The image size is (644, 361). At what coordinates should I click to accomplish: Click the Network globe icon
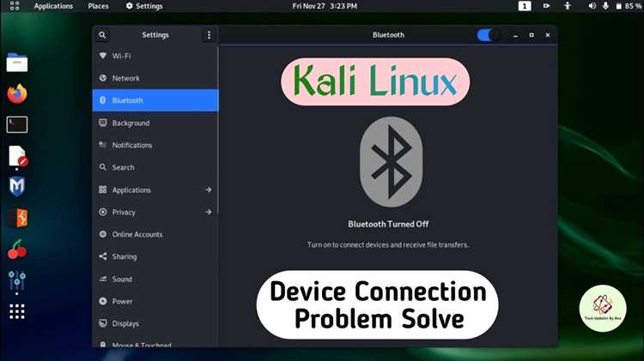tap(103, 78)
